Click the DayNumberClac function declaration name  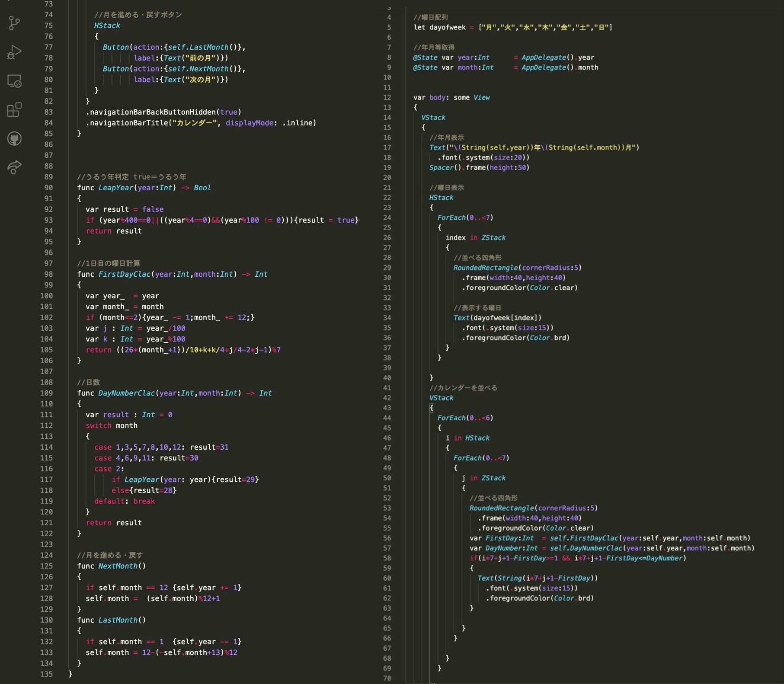tap(126, 393)
